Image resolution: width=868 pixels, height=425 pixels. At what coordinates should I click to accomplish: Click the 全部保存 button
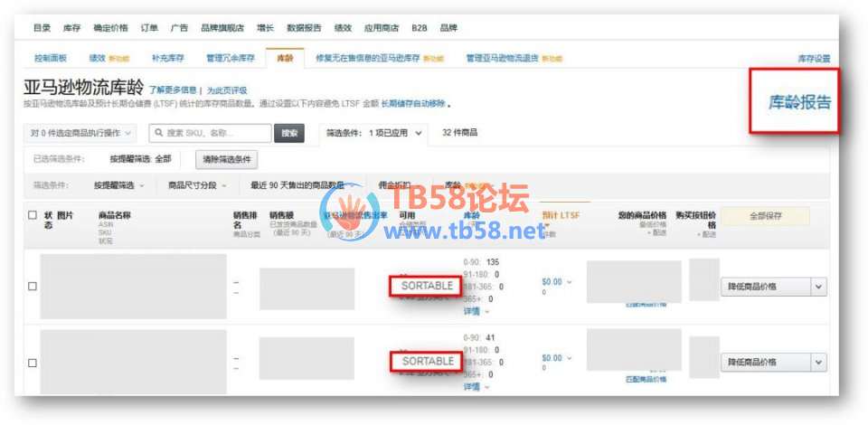tap(765, 216)
